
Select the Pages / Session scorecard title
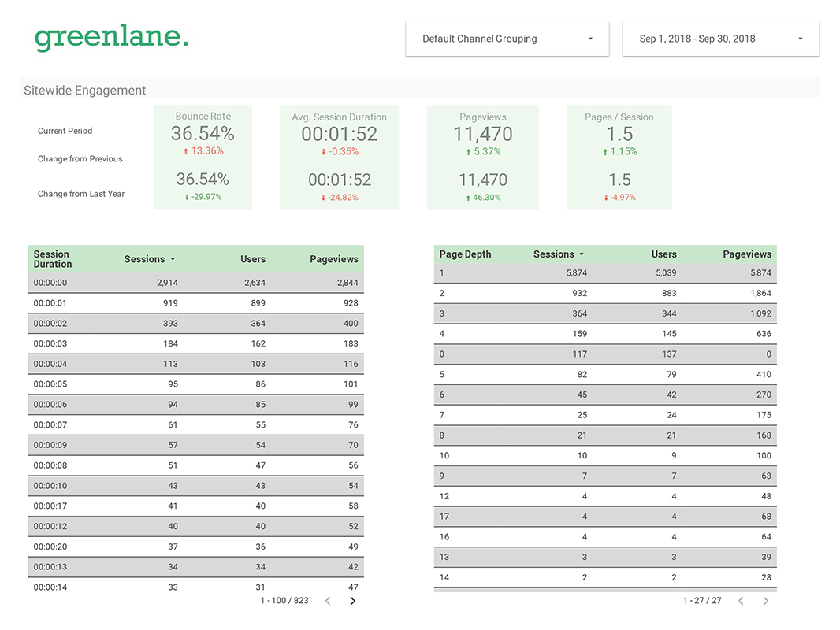(x=619, y=117)
